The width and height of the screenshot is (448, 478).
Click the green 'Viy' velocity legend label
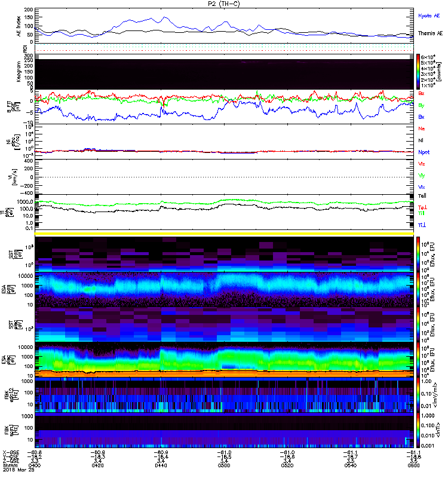pos(422,176)
